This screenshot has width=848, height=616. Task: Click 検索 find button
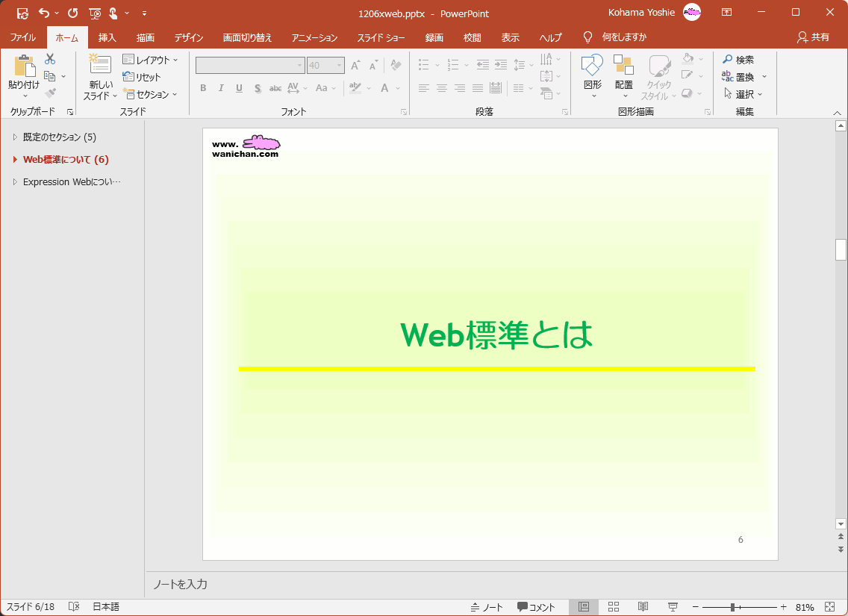coord(739,60)
